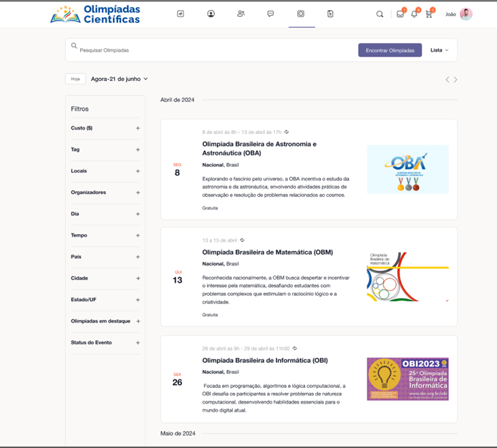Open the document icon in top navigation
This screenshot has width=497, height=448.
330,14
